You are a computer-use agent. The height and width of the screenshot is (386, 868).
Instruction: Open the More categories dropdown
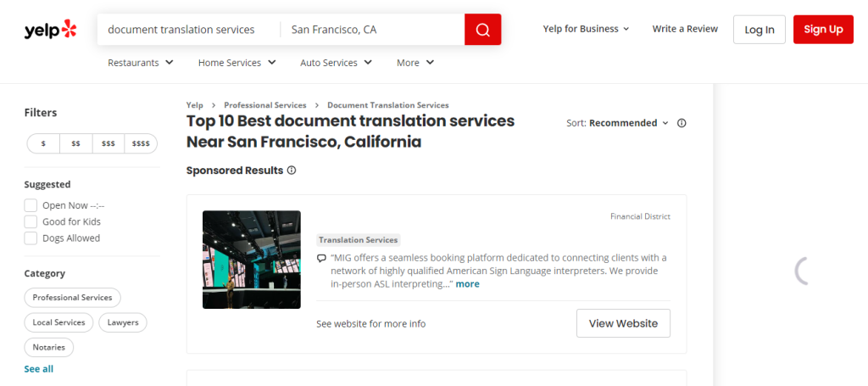(415, 63)
